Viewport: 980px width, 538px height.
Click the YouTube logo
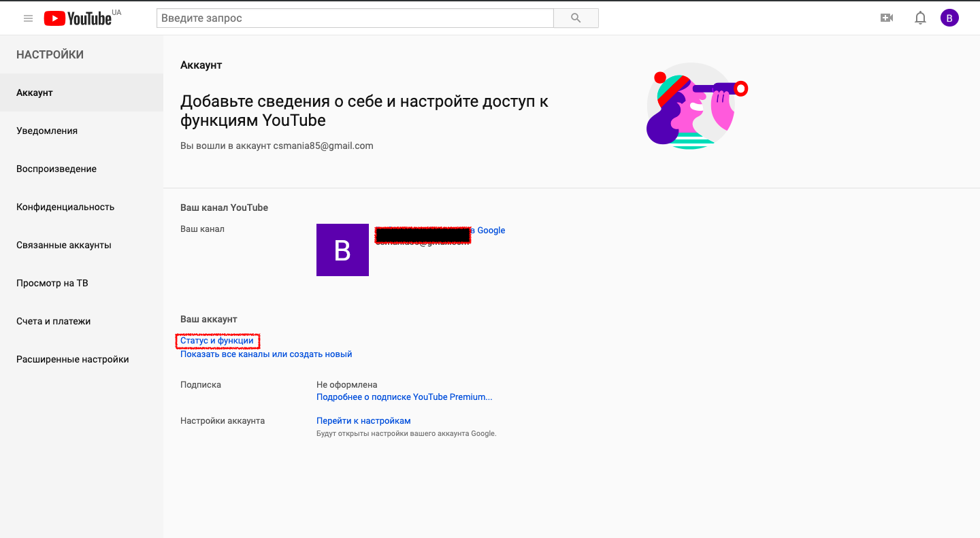pos(78,18)
